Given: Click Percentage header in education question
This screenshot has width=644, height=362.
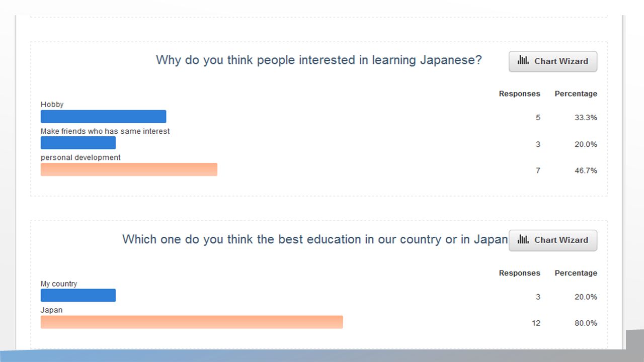Looking at the screenshot, I should pyautogui.click(x=576, y=273).
